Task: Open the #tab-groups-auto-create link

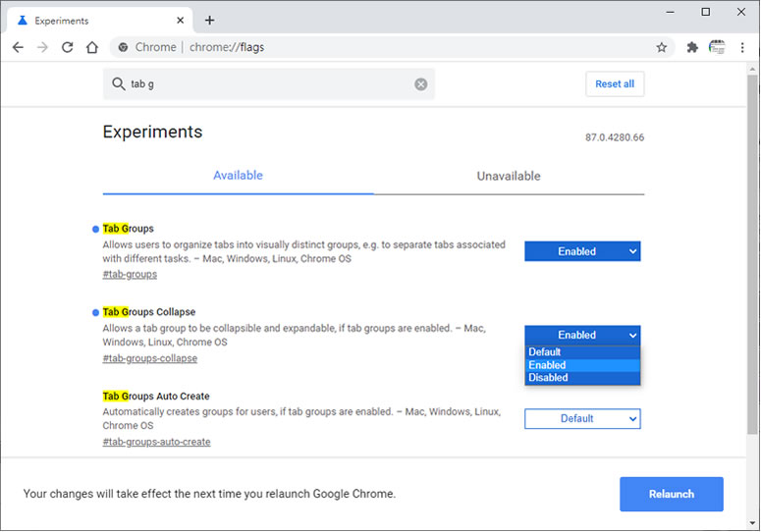Action: coord(156,442)
